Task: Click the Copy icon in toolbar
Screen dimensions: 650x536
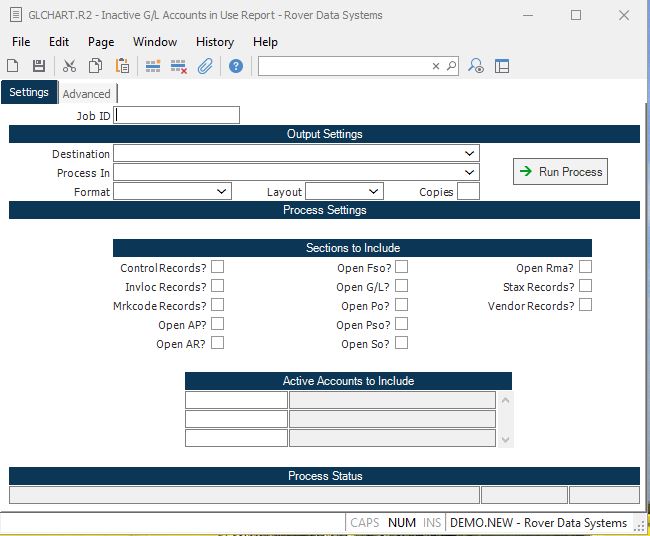Action: coord(95,66)
